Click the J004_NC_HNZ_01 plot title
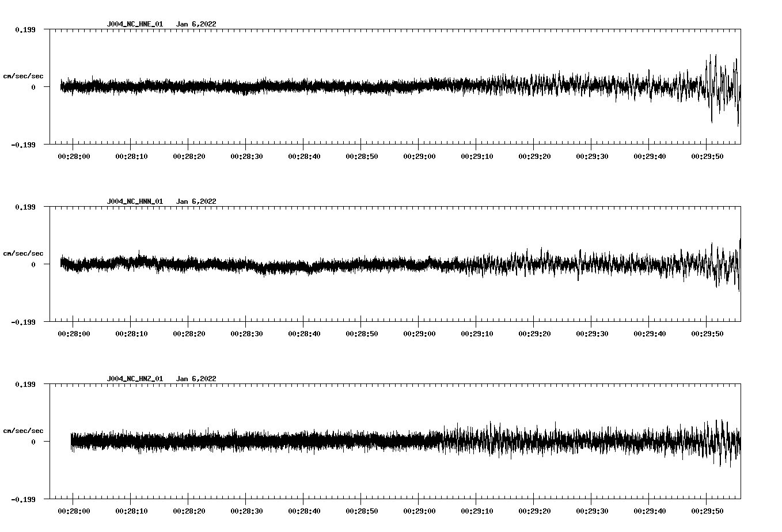 pos(135,379)
